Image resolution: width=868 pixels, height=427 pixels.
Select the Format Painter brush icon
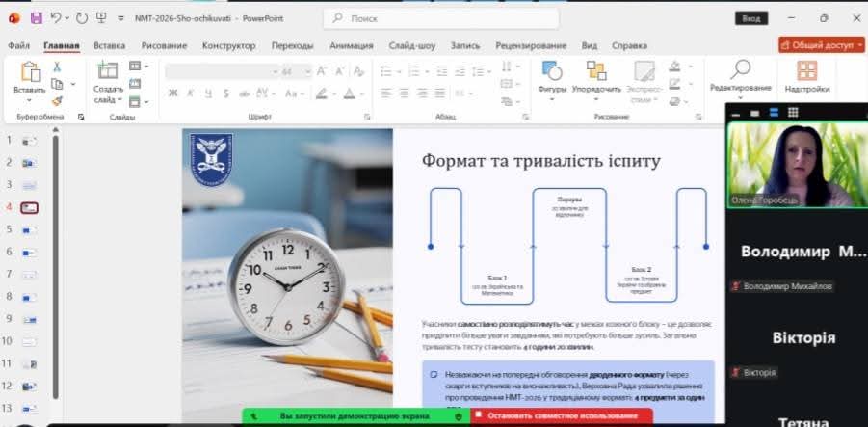coord(57,100)
